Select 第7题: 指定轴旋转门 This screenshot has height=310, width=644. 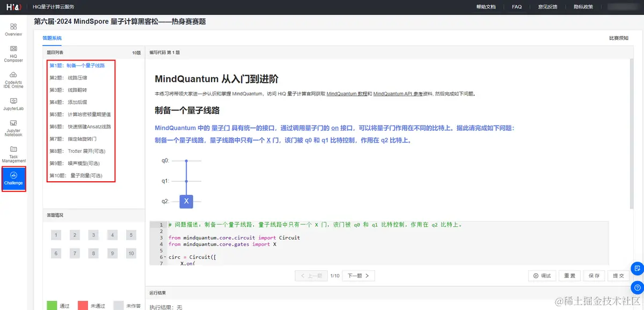click(x=73, y=139)
